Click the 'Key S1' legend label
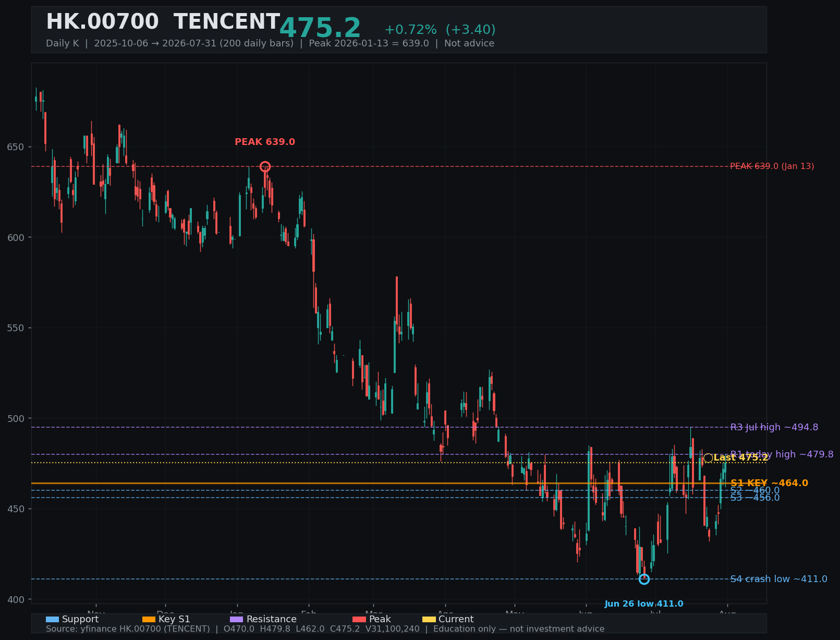The image size is (840, 640). [x=174, y=619]
